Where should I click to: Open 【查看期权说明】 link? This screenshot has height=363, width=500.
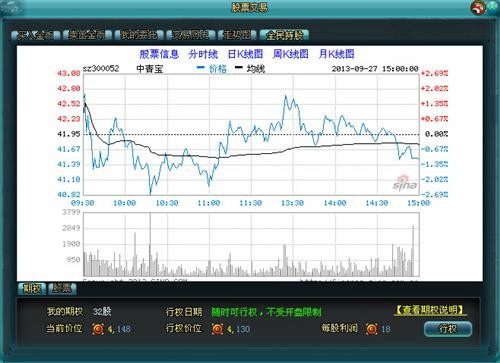[430, 310]
